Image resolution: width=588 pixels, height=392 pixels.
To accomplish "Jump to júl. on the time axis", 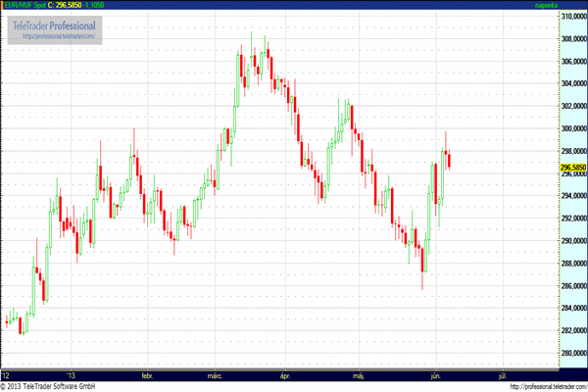I will point(503,374).
